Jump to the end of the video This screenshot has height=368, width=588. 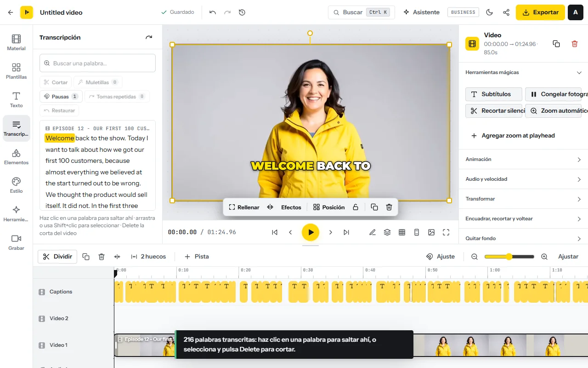pos(346,232)
